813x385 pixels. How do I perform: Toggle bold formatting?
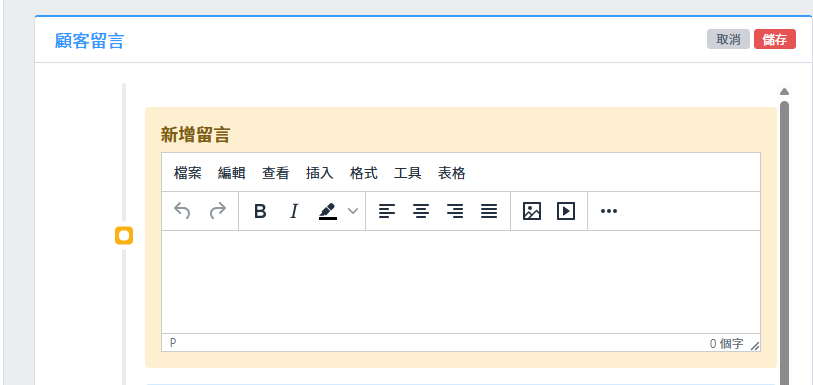point(260,211)
